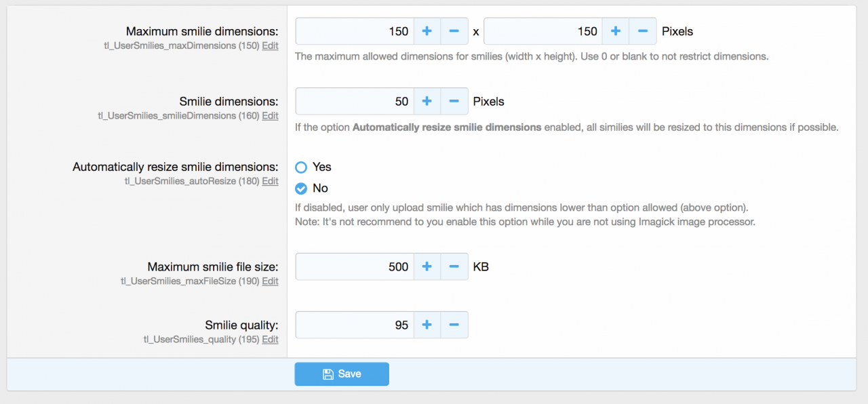The height and width of the screenshot is (404, 868).
Task: Decrease Smilie quality with minus button
Action: pyautogui.click(x=454, y=325)
